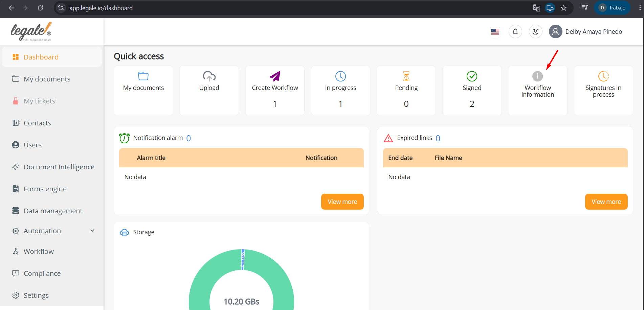644x310 pixels.
Task: Expand the Automation submenu chevron
Action: 92,231
